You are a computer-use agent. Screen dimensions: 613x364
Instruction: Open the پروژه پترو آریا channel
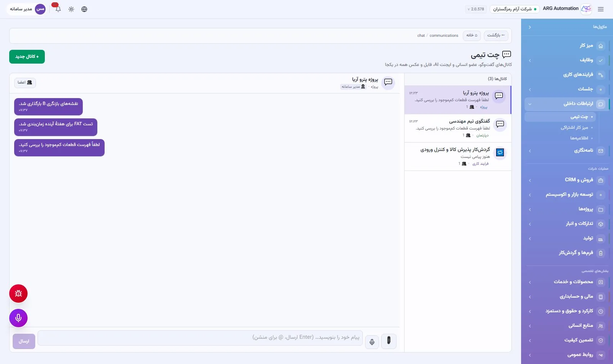pyautogui.click(x=457, y=100)
